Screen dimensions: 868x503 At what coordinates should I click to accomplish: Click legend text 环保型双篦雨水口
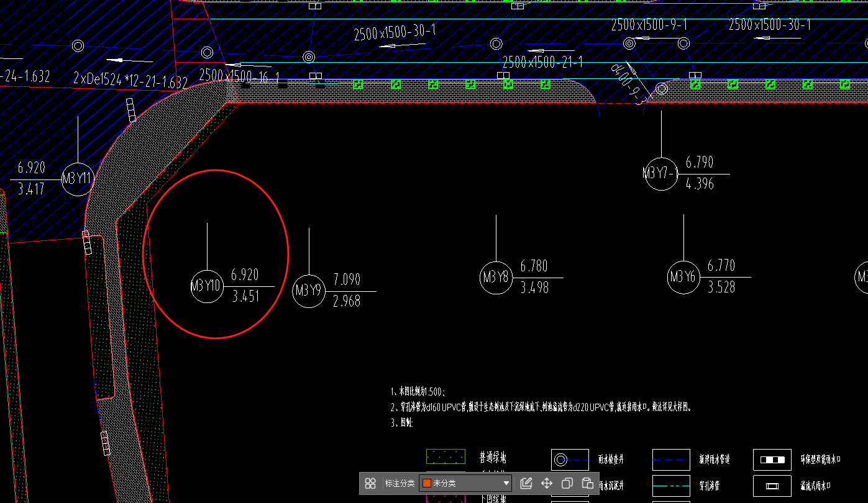tap(820, 460)
